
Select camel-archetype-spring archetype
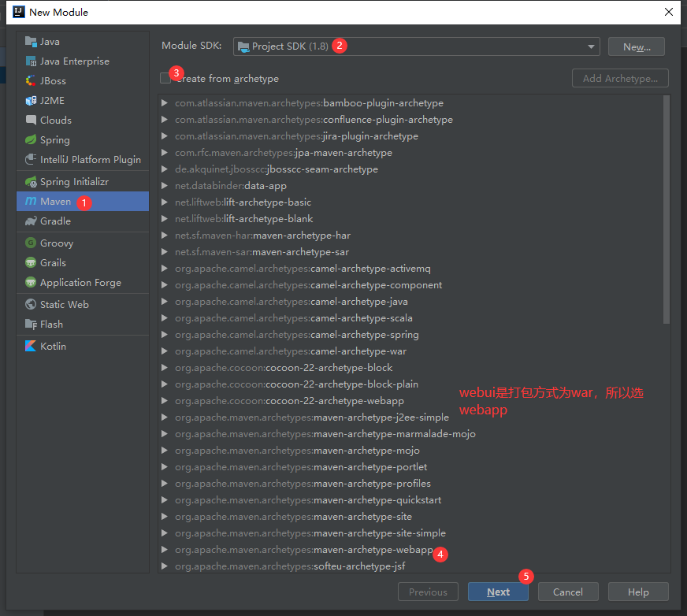pyautogui.click(x=297, y=335)
